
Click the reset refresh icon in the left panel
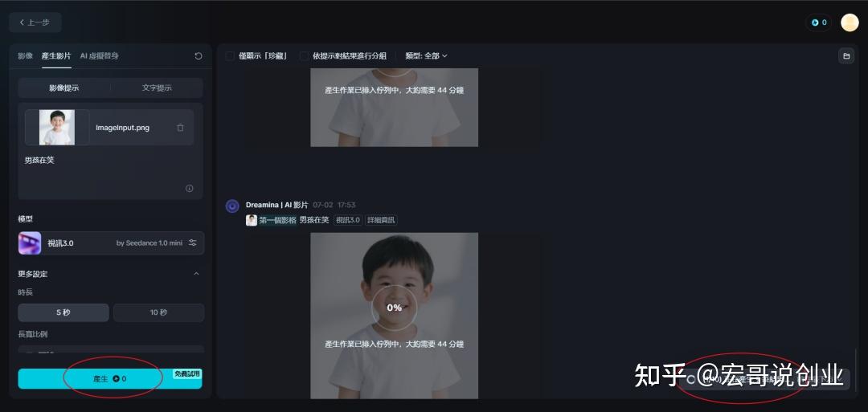pyautogui.click(x=199, y=56)
